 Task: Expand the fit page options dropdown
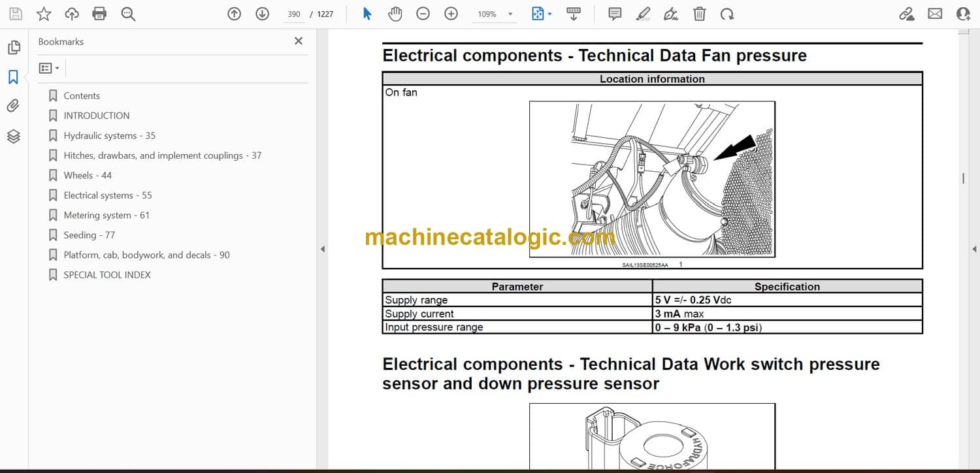[542, 14]
